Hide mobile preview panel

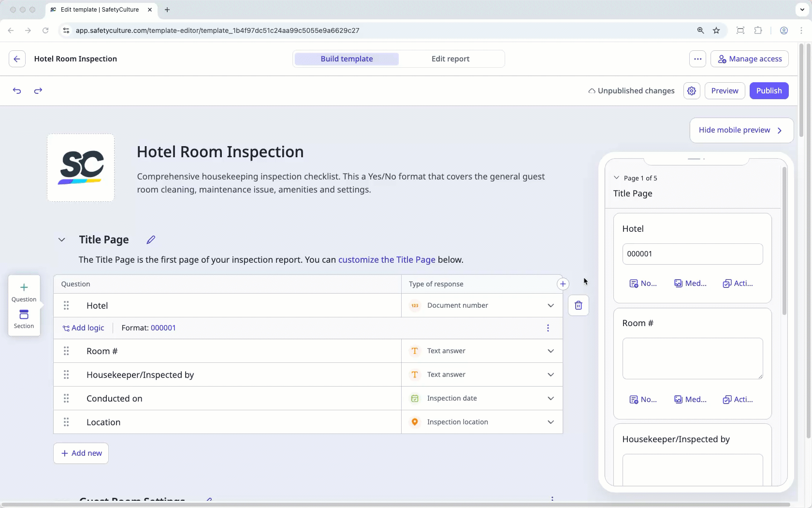pos(741,130)
